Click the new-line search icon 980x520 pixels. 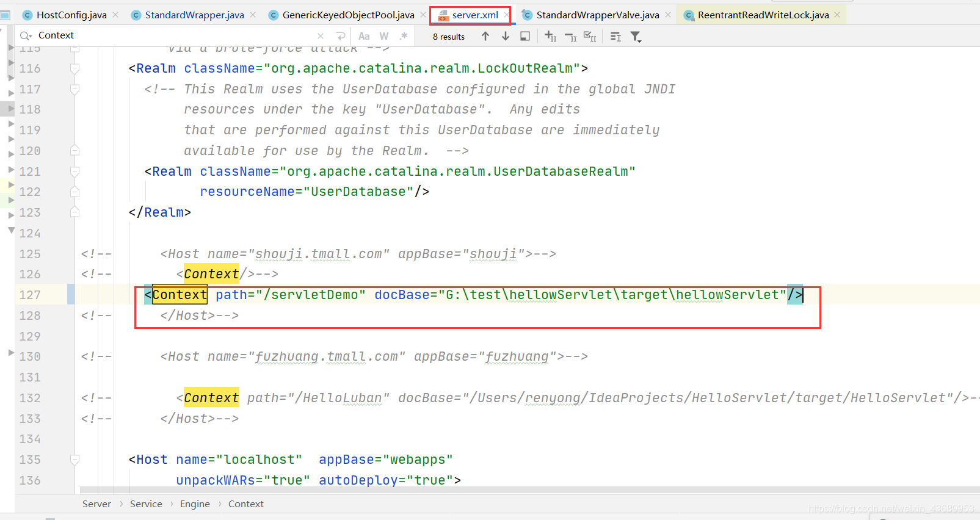(341, 36)
